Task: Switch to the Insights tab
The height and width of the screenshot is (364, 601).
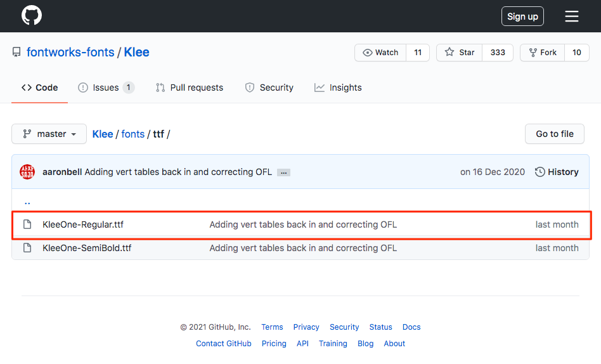Action: point(338,88)
